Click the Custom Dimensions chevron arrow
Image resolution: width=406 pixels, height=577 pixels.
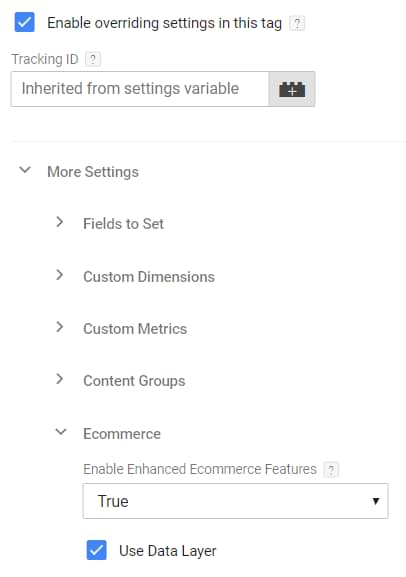pos(60,275)
